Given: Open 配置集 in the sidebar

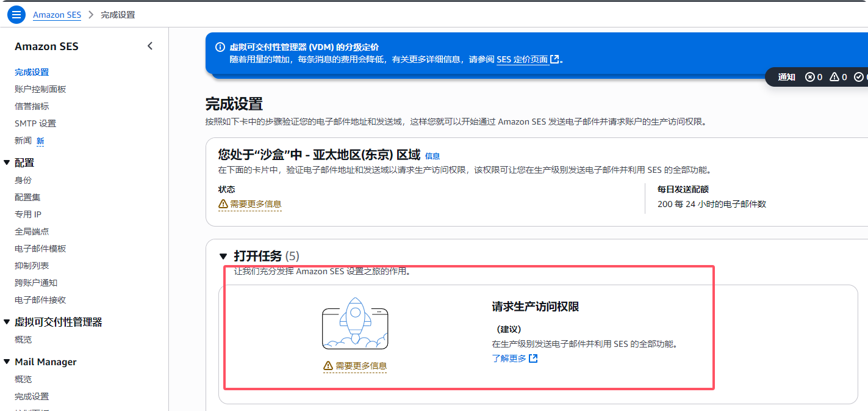Looking at the screenshot, I should click(27, 197).
